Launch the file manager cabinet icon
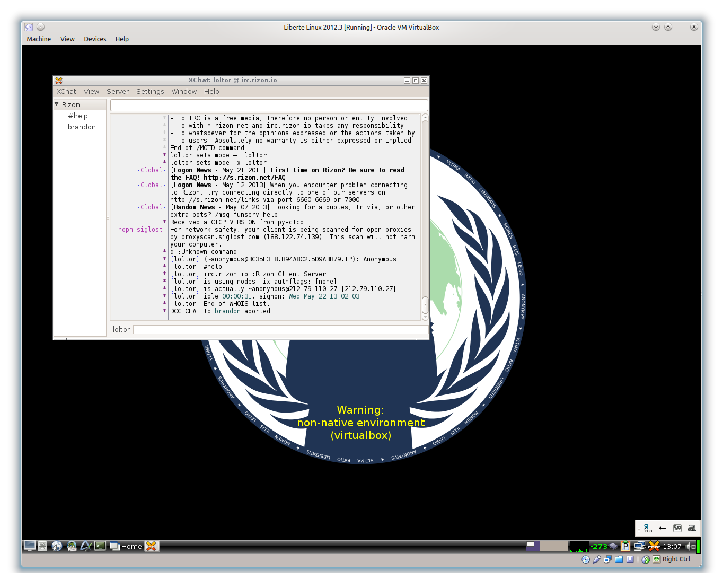Screen dimensions: 723x588 coord(43,546)
